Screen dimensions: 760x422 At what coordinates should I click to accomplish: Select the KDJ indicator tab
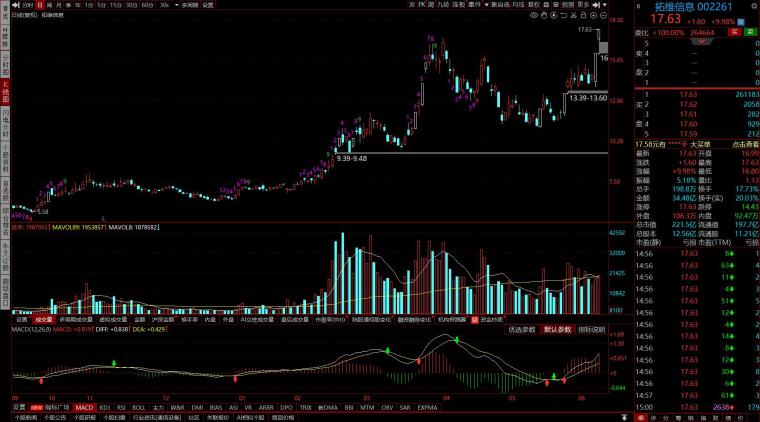tap(105, 407)
